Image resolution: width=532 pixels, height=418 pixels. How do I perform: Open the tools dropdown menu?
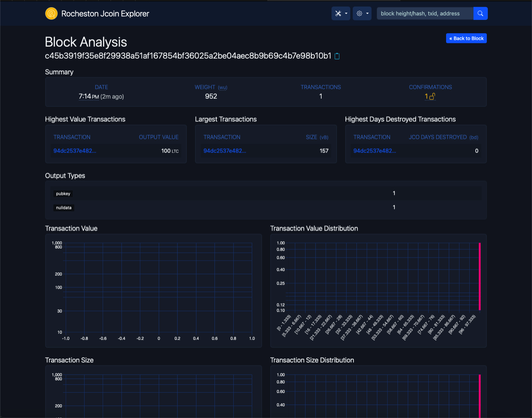point(340,13)
